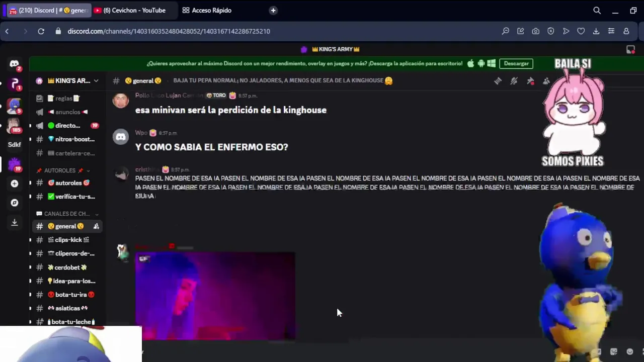The height and width of the screenshot is (362, 644).
Task: Click the zoom-out magnifier icon in the address bar
Action: pos(506,31)
